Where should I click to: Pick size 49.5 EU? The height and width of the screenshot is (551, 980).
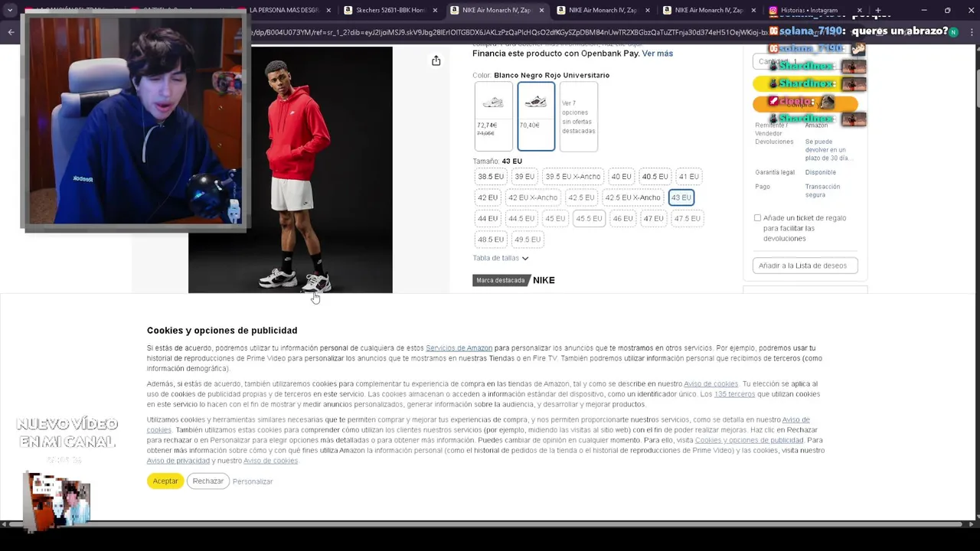(x=528, y=240)
